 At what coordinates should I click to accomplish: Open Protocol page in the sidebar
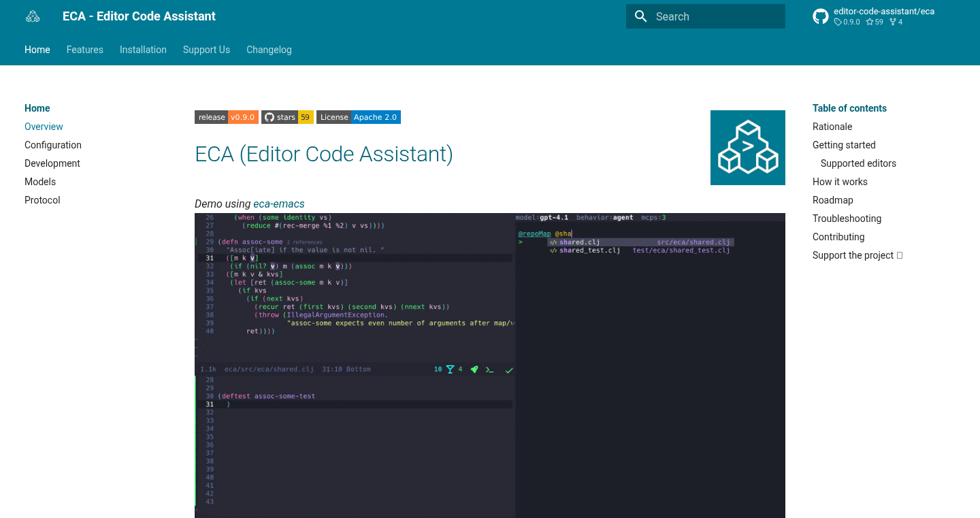tap(42, 200)
